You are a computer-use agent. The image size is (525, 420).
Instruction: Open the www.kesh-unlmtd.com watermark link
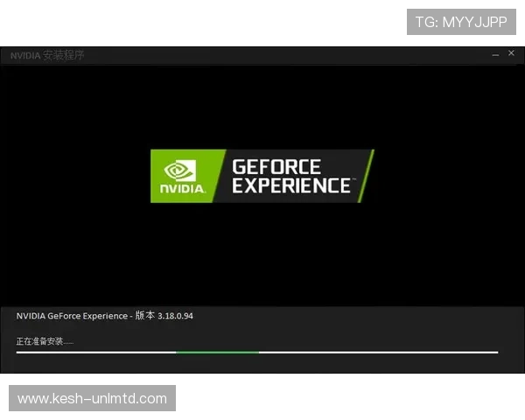pyautogui.click(x=92, y=399)
